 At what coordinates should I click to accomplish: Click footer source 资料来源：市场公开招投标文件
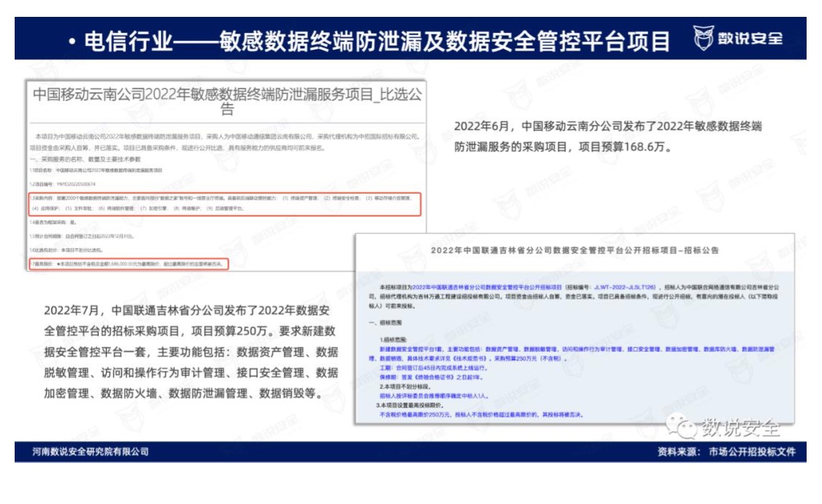(x=727, y=451)
